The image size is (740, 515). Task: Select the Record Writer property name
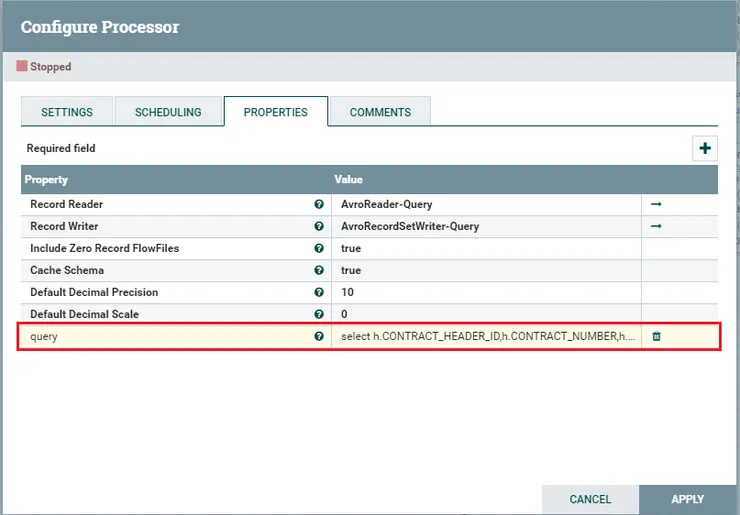[x=64, y=226]
